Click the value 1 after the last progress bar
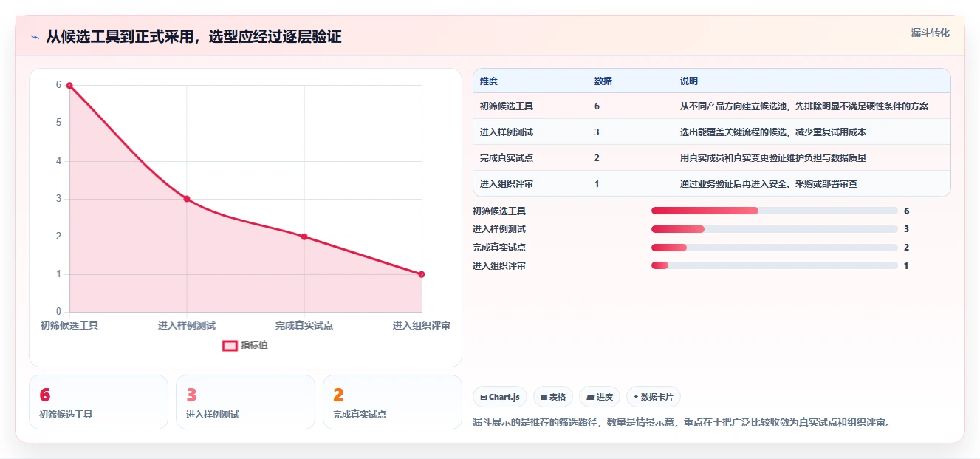This screenshot has width=980, height=459. click(x=906, y=265)
